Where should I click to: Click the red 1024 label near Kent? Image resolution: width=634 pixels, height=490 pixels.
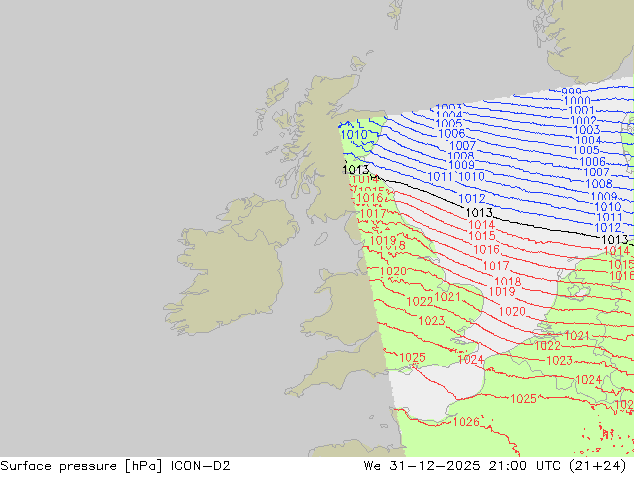click(x=470, y=359)
